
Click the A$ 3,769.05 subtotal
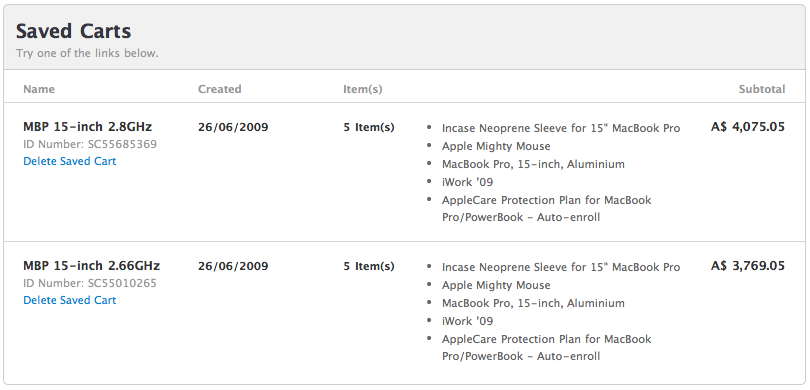[x=748, y=266]
